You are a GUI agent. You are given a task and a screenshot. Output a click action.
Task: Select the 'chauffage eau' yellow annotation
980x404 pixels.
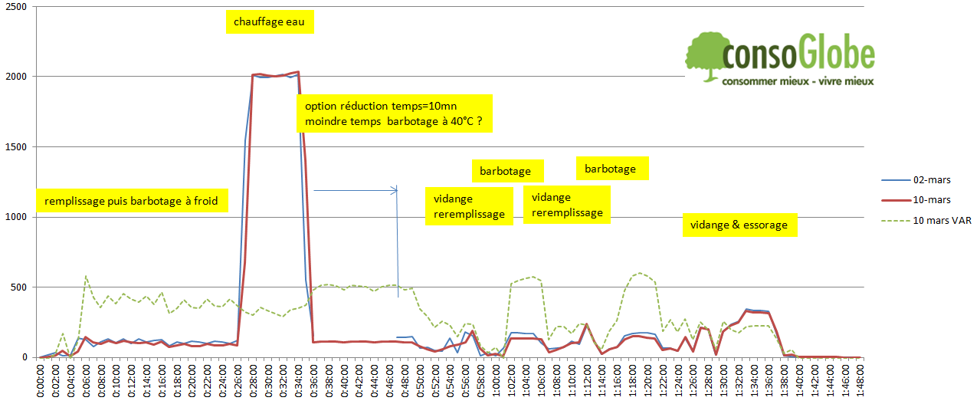coord(270,22)
